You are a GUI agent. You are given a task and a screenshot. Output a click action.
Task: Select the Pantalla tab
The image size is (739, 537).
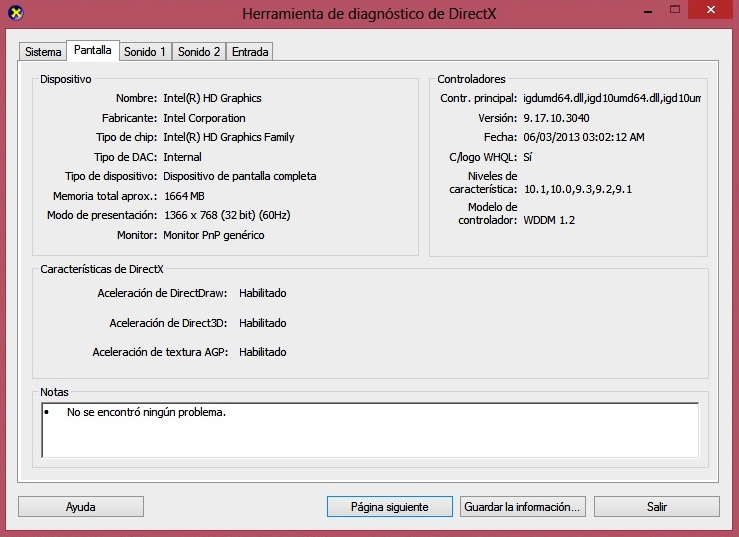(93, 50)
